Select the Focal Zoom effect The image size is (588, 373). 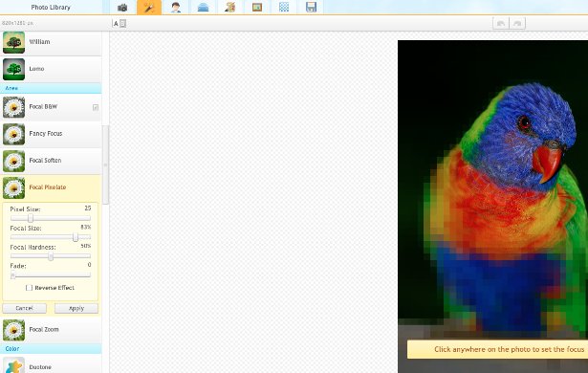[51, 330]
